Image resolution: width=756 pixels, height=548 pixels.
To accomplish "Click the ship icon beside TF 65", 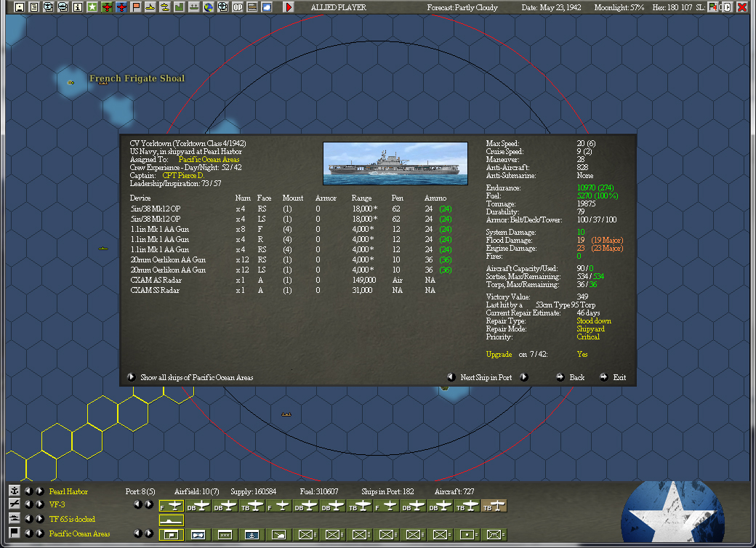I will (x=15, y=519).
